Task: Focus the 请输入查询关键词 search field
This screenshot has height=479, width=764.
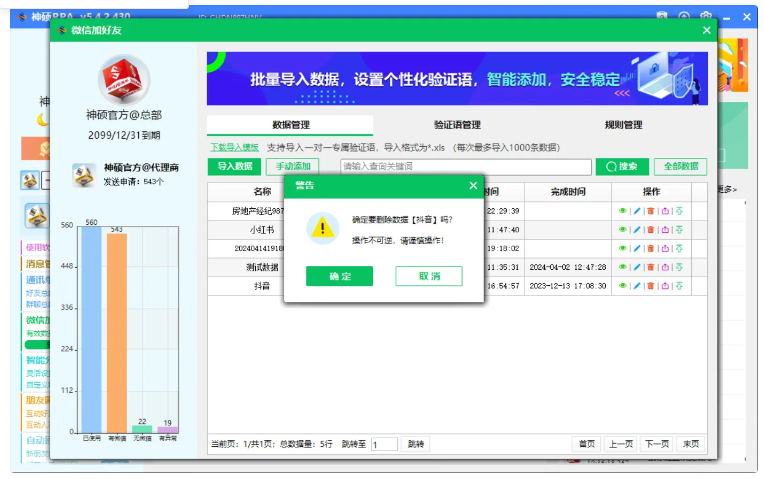Action: point(466,166)
